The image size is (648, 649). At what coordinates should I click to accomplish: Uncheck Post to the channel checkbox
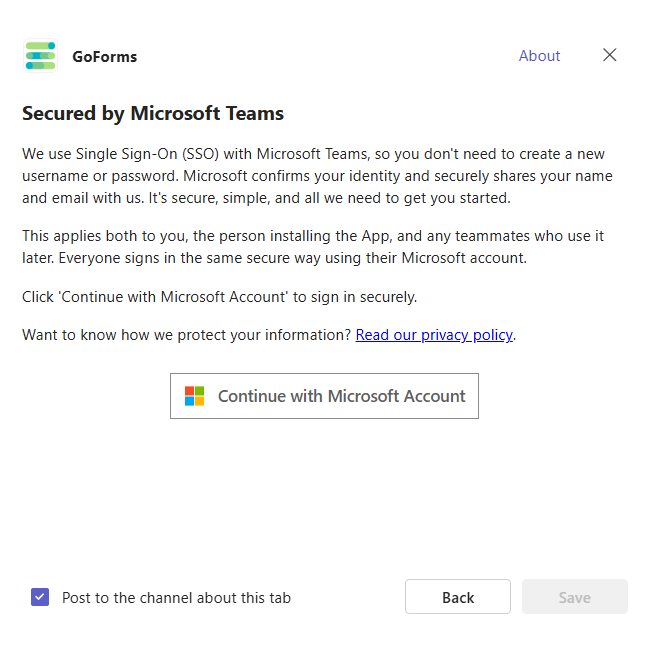[x=40, y=597]
